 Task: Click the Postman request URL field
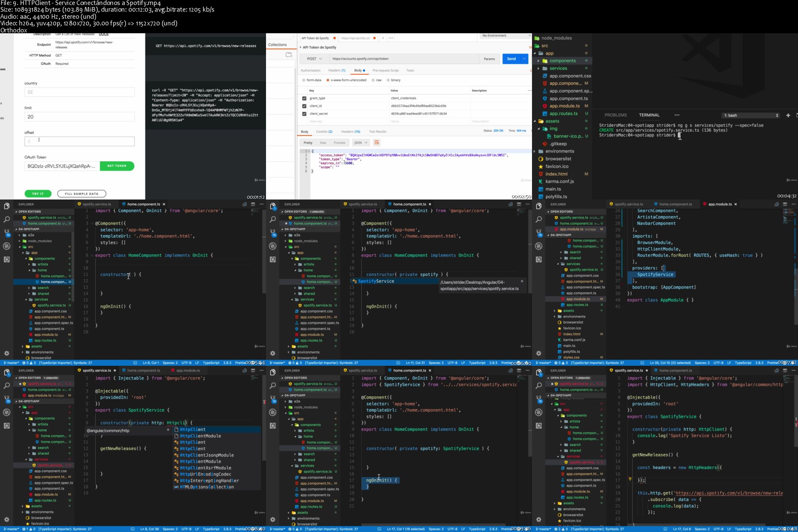pyautogui.click(x=404, y=59)
